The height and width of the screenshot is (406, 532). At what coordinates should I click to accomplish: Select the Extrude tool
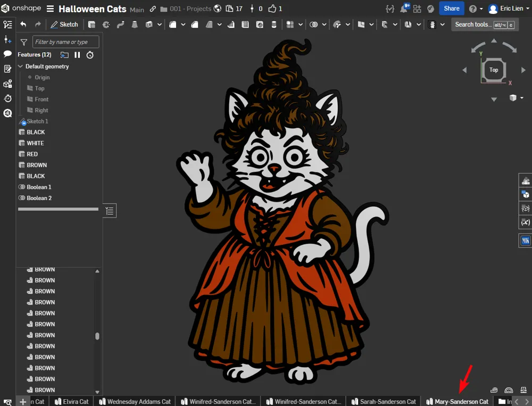[92, 24]
